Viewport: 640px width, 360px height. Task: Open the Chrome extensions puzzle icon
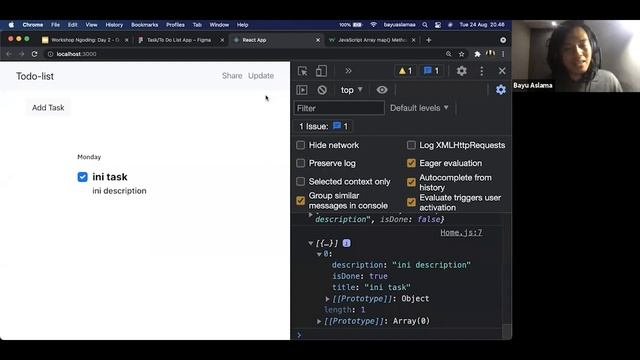[x=477, y=54]
